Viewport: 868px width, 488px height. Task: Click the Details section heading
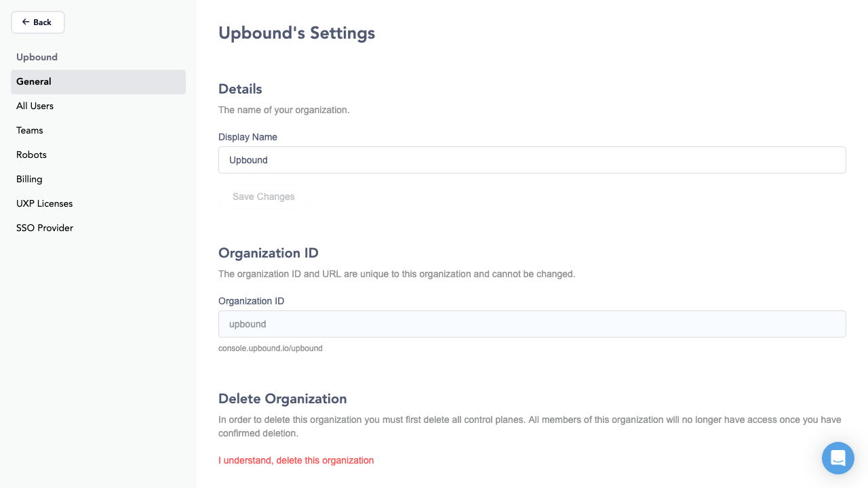coord(240,89)
